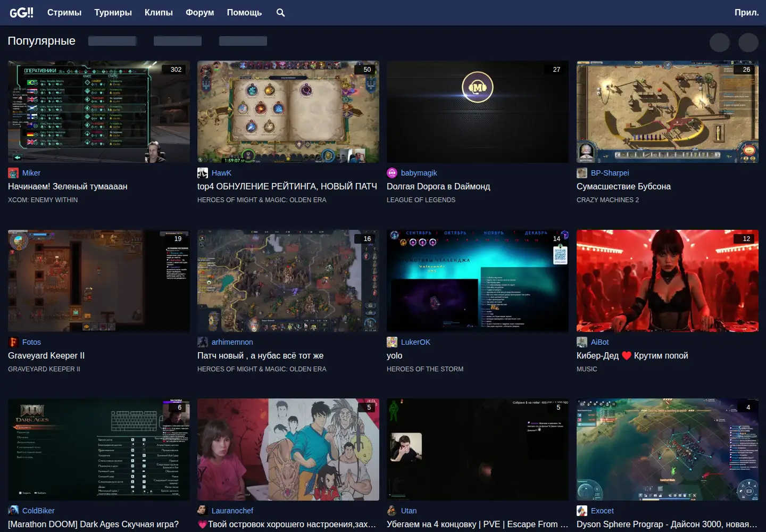Open the search magnifier icon
This screenshot has height=532, width=766.
281,12
